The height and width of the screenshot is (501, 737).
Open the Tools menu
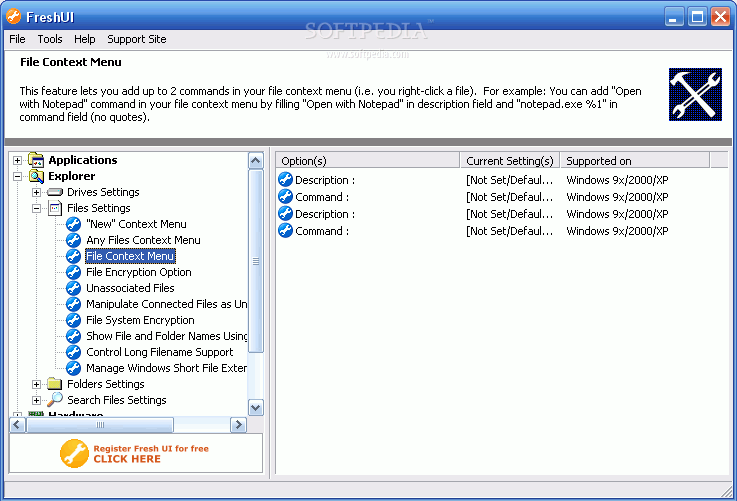click(x=50, y=39)
